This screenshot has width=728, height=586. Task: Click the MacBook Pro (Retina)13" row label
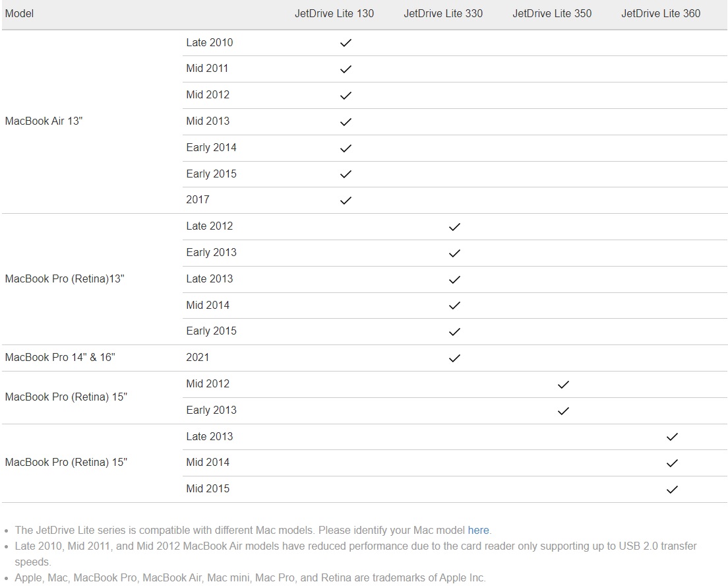[65, 279]
